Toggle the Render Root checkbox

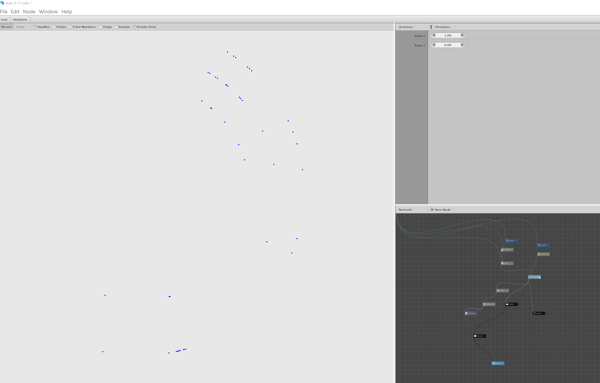134,27
